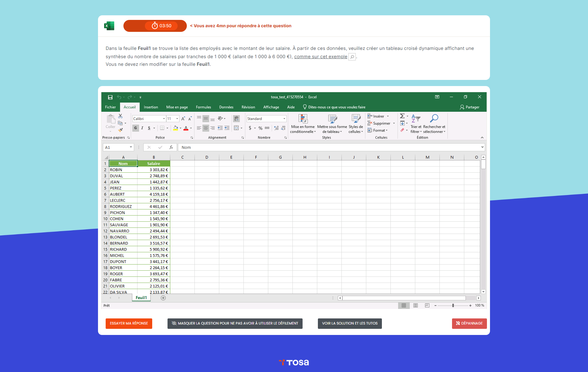Screen dimensions: 588x372
Task: Expand the Calibri font name dropdown
Action: coord(164,119)
